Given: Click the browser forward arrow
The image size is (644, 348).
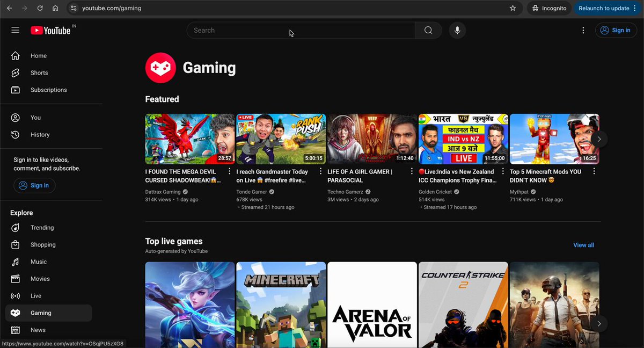Looking at the screenshot, I should pyautogui.click(x=24, y=8).
